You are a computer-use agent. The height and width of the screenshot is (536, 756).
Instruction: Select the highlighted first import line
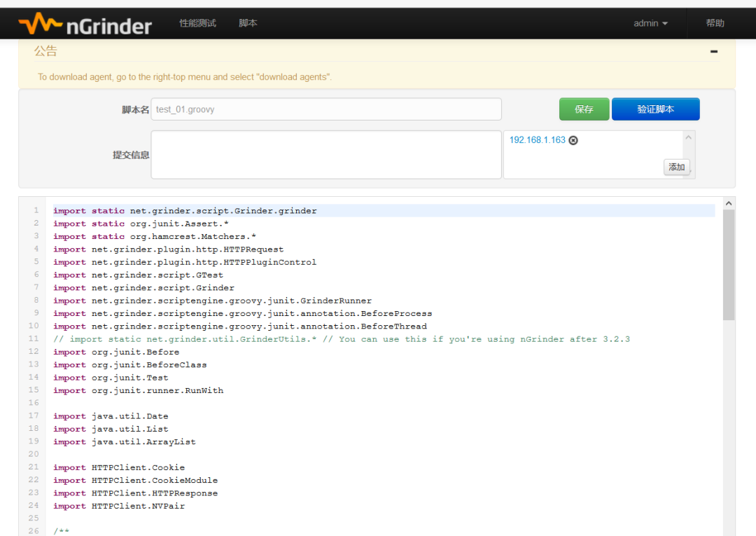185,210
